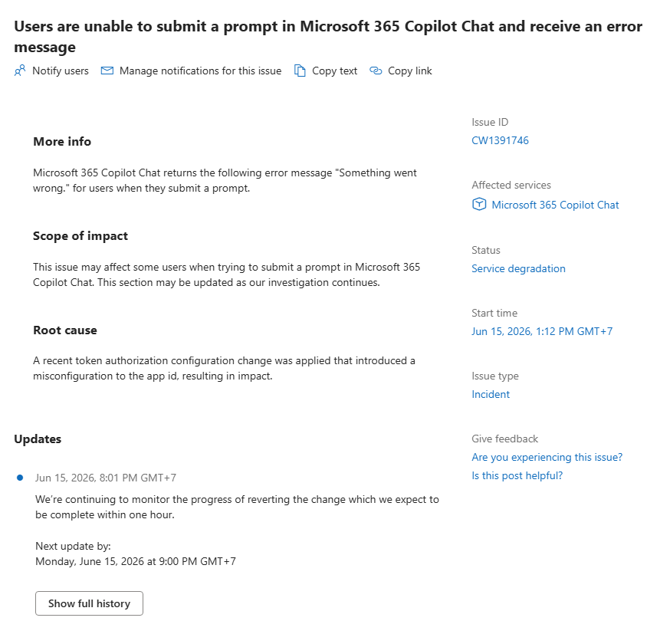Choose Copy link action
This screenshot has height=644, width=670.
pyautogui.click(x=400, y=71)
